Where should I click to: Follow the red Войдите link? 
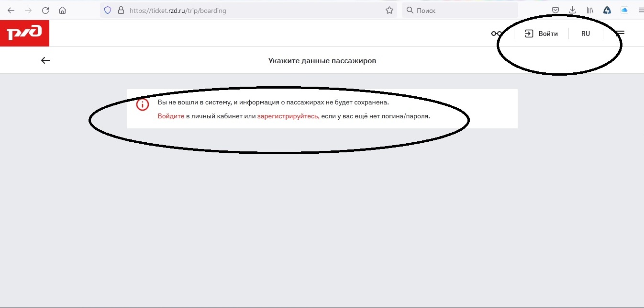tap(171, 116)
